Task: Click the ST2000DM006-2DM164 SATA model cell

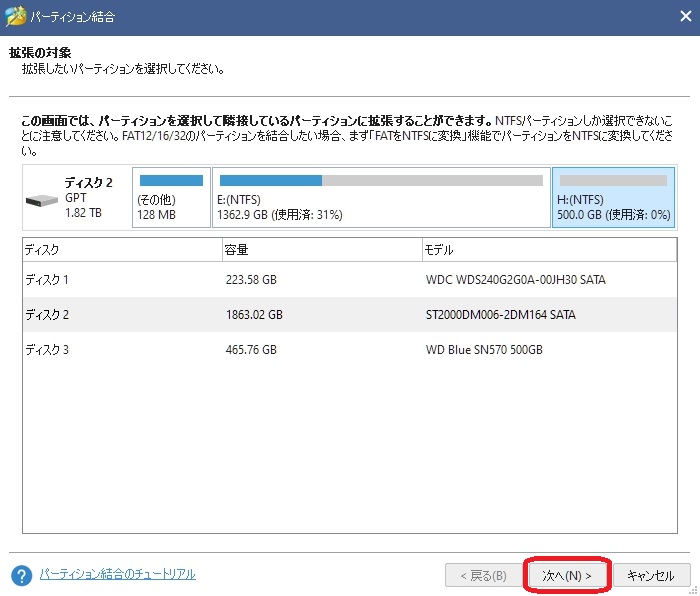Action: [x=500, y=315]
